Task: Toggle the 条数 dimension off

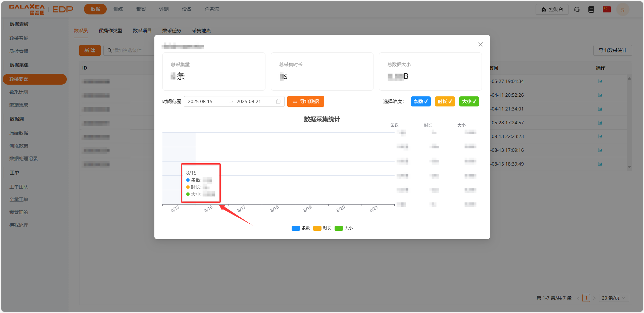Action: click(x=420, y=101)
